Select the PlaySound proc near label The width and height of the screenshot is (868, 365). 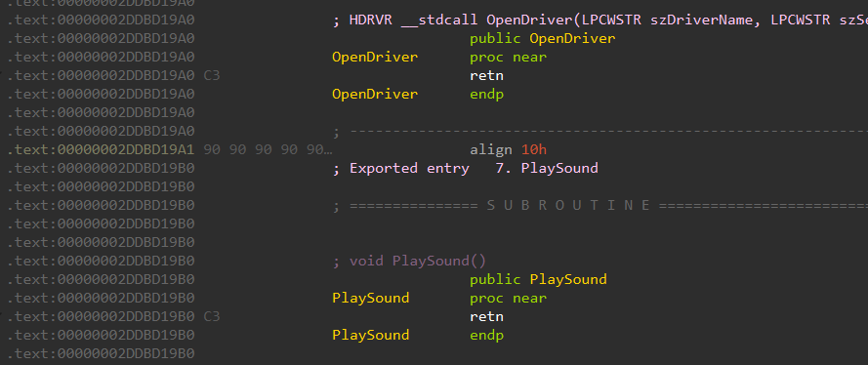(370, 298)
